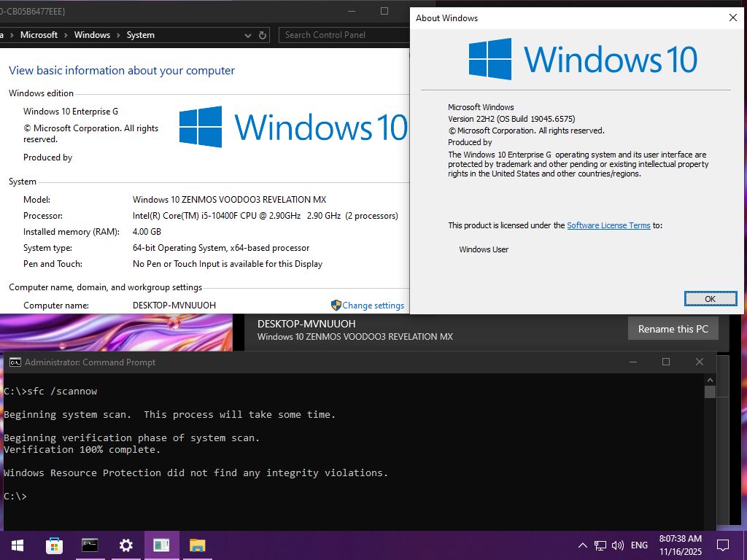Open the Software License Terms link
Screen dimensions: 747x560
(608, 226)
